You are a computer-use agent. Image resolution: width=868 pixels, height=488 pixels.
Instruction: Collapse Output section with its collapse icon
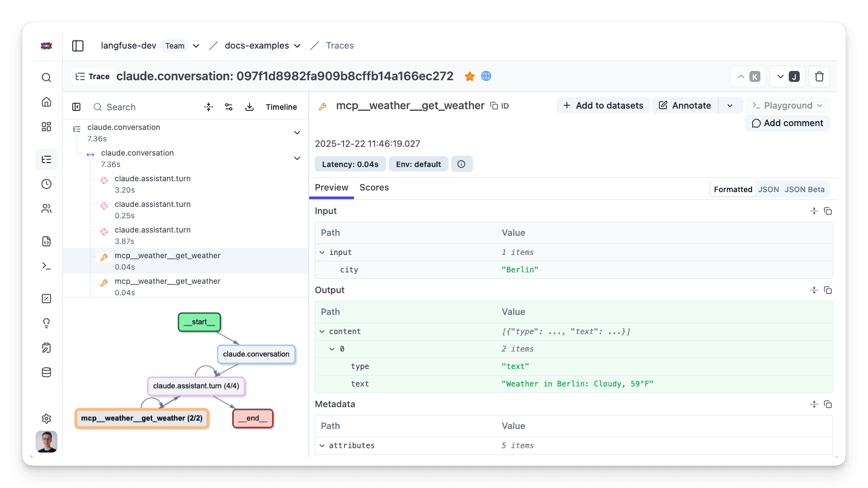click(x=814, y=290)
